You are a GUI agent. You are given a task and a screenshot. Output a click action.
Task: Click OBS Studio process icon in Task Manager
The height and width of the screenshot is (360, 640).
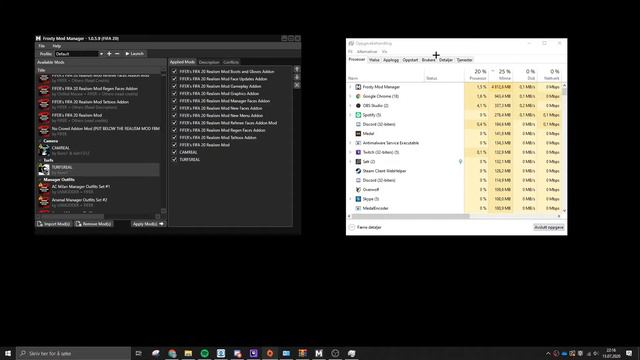(358, 106)
